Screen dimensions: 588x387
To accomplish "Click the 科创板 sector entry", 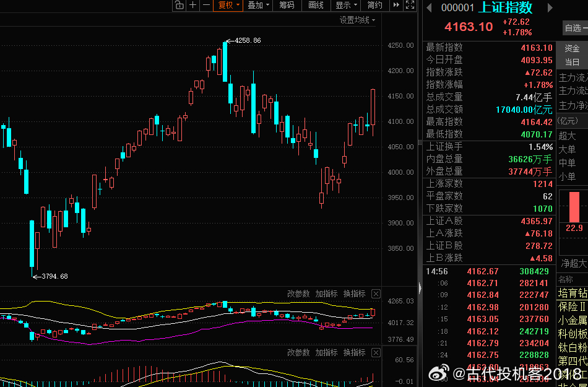I will (573, 334).
